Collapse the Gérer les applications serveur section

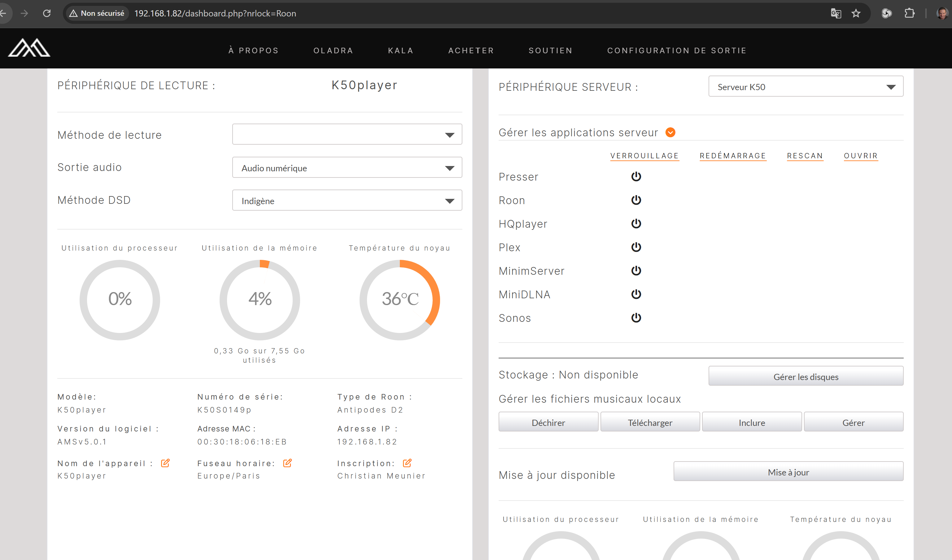click(670, 132)
